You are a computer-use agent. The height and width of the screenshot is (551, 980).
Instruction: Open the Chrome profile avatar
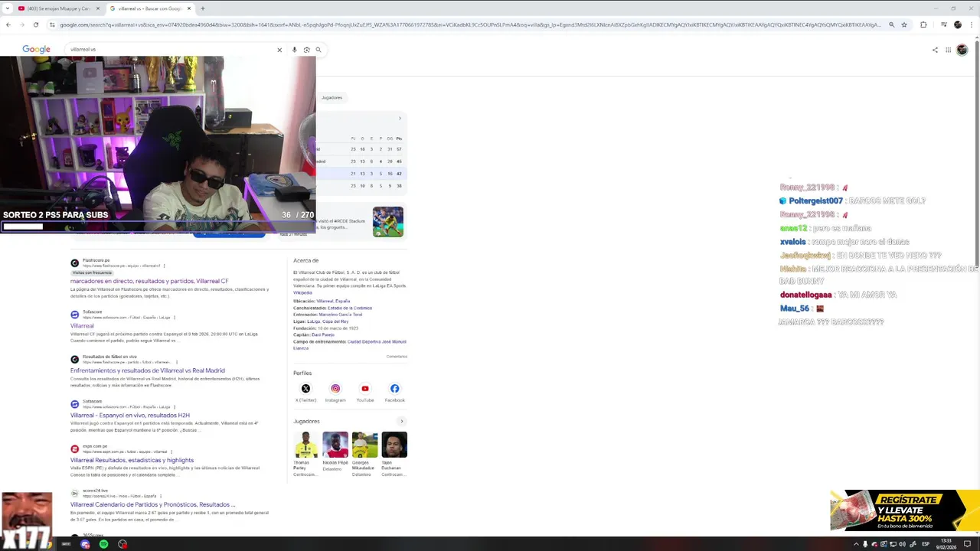tap(957, 24)
